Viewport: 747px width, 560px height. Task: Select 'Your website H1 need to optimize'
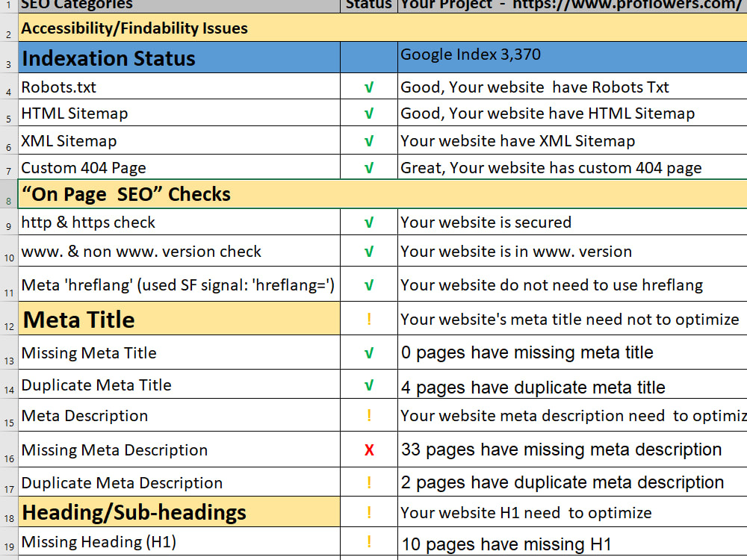(572, 512)
